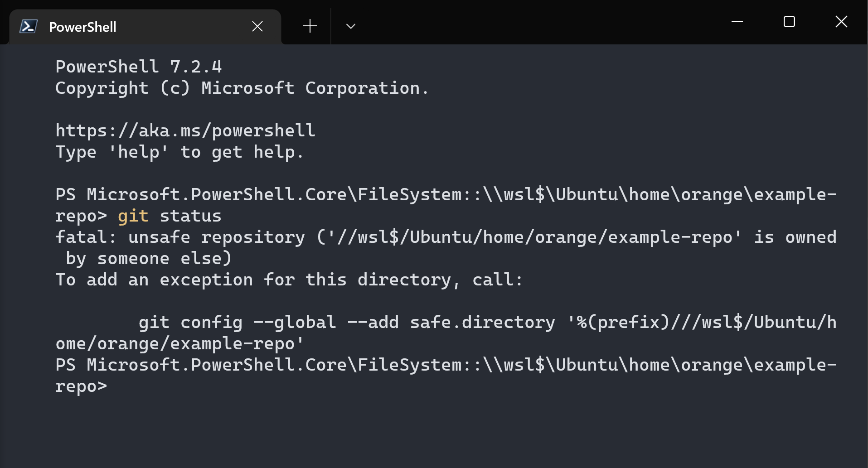This screenshot has height=468, width=868.
Task: Click the highlighted git command in yellow
Action: tap(133, 216)
